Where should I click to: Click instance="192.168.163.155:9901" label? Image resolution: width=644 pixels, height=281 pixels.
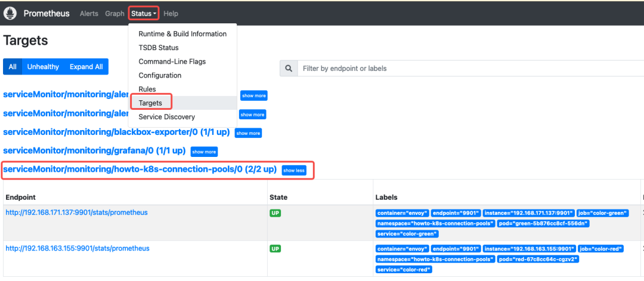(x=529, y=249)
